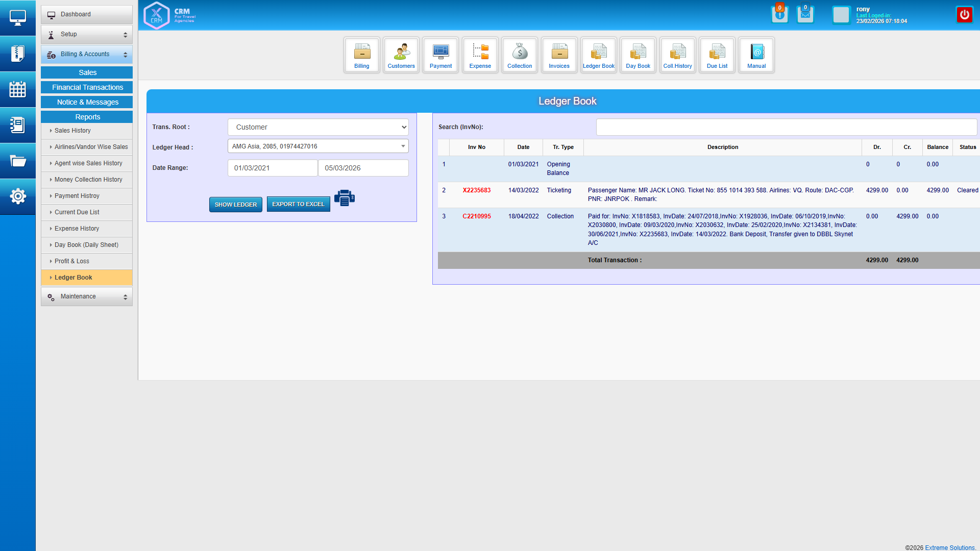Select Financial Transactions menu tab
This screenshot has width=980, height=551.
[87, 87]
